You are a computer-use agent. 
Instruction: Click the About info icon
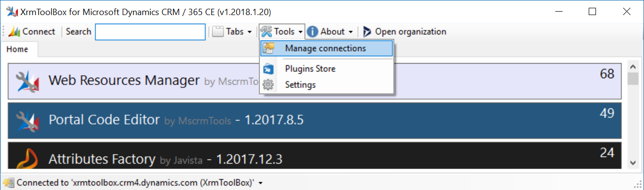tap(313, 32)
